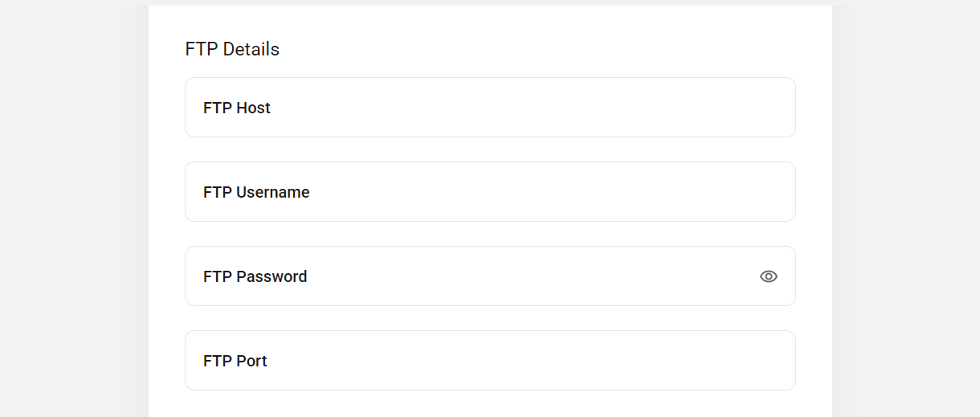Screen dimensions: 980x417
Task: Activate the FTP Port input box
Action: pos(490,361)
